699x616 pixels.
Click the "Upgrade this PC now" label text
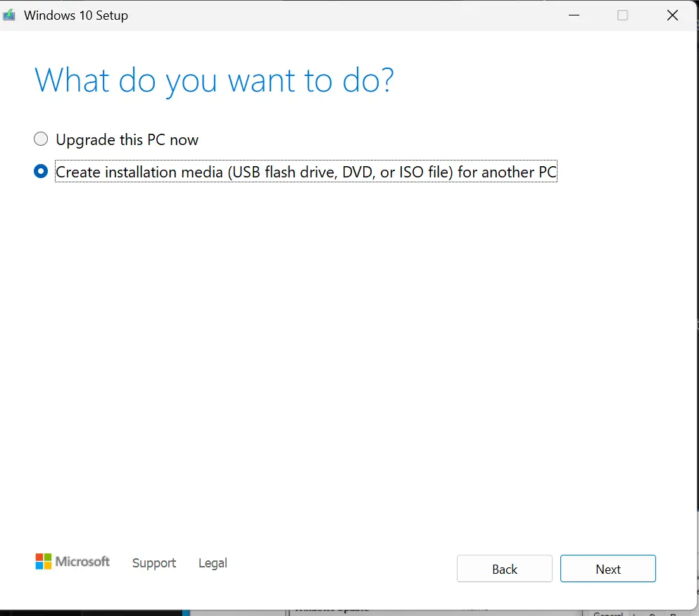coord(127,140)
